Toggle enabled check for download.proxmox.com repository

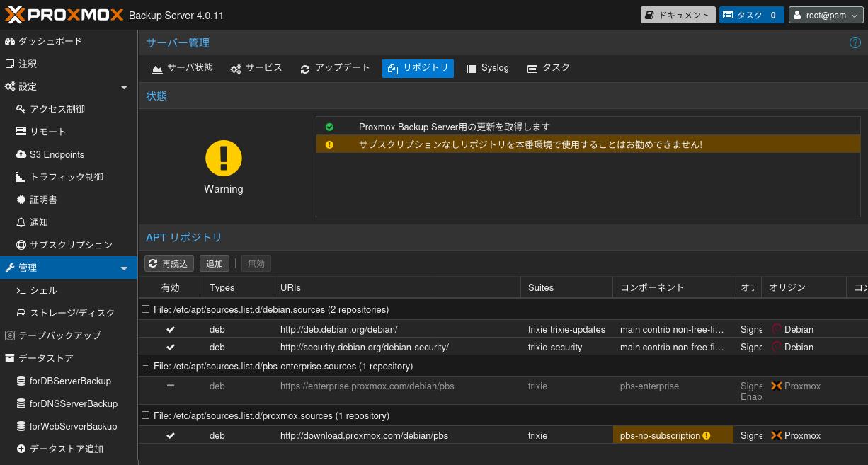coord(171,435)
